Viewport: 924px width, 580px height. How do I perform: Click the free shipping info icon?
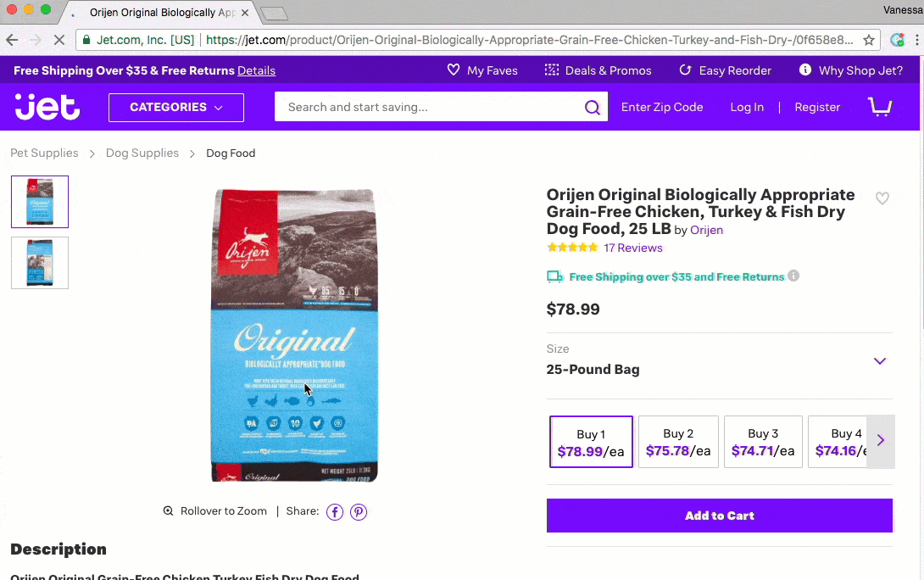click(x=793, y=276)
